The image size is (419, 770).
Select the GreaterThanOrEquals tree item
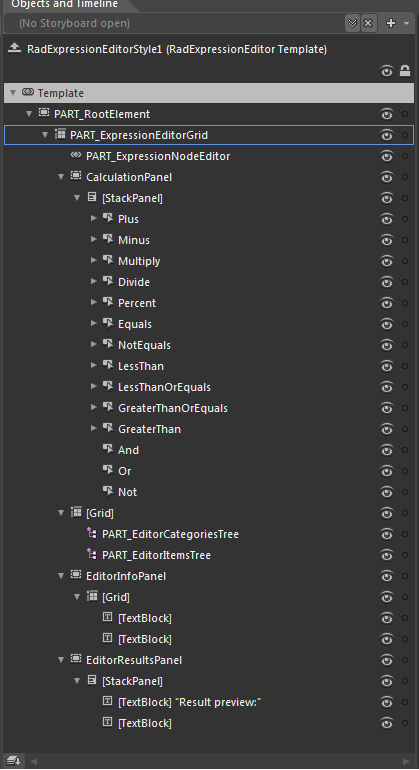pyautogui.click(x=173, y=408)
